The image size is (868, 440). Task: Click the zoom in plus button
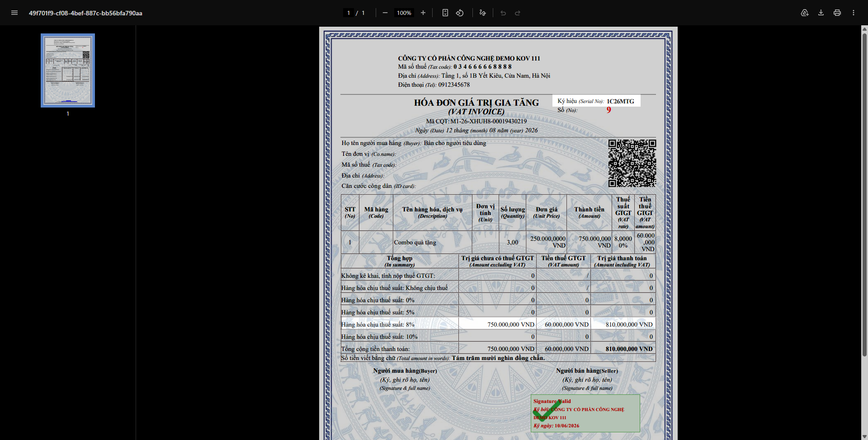[423, 13]
